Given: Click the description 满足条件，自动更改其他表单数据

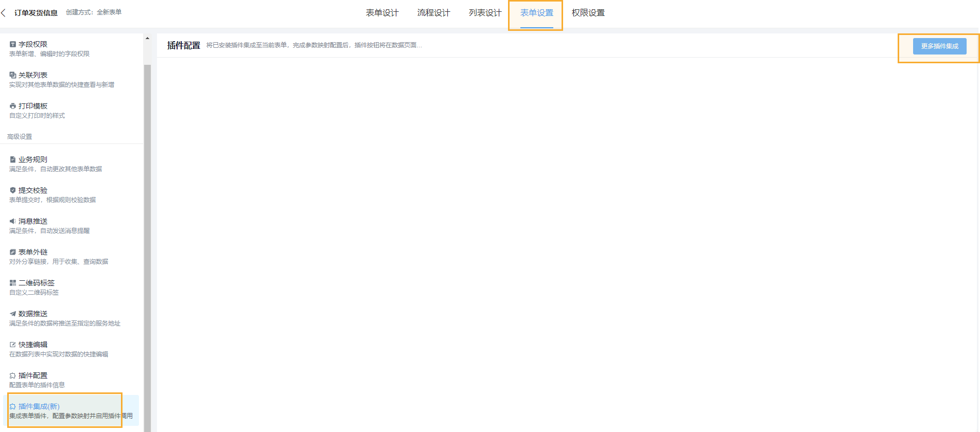Looking at the screenshot, I should pyautogui.click(x=56, y=169).
